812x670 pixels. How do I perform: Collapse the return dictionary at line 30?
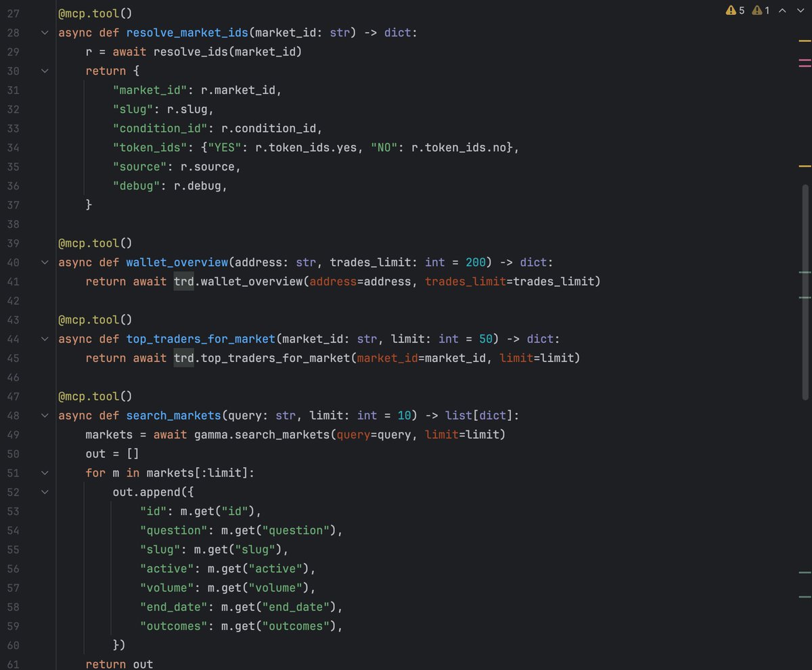[x=45, y=70]
